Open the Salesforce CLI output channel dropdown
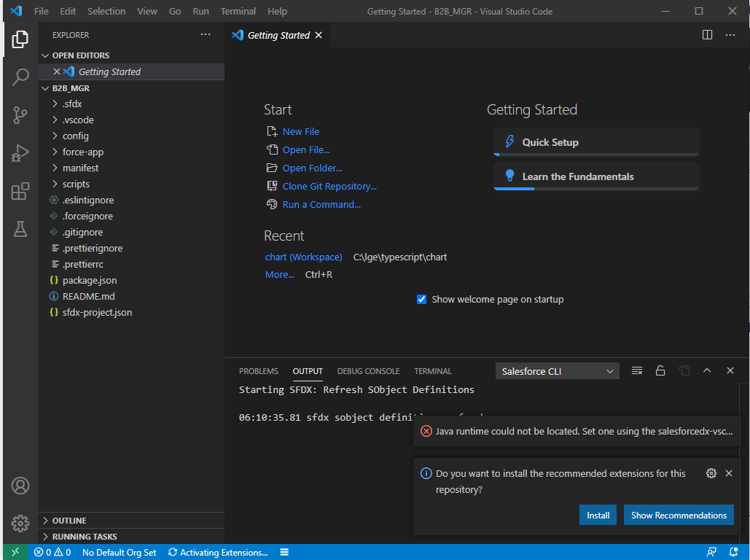 [x=558, y=371]
